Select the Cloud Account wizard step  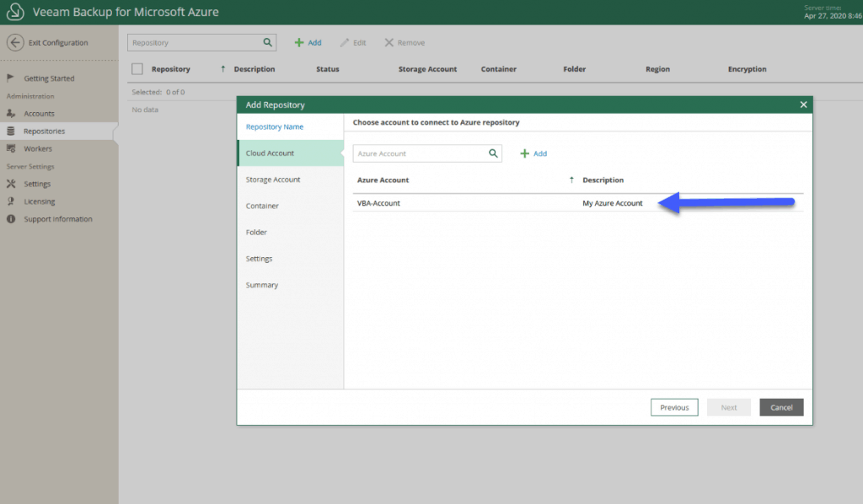290,153
